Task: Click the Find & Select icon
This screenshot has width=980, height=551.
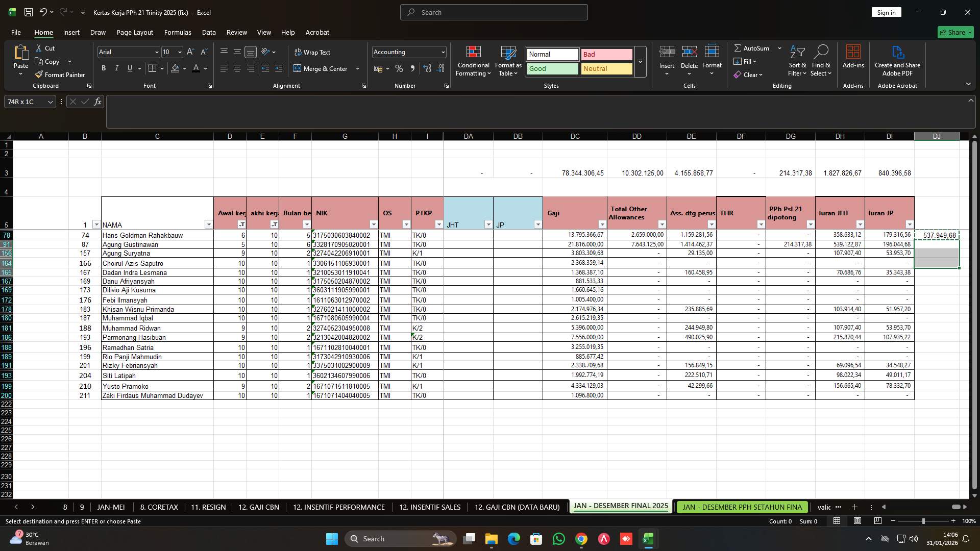Action: tap(821, 61)
